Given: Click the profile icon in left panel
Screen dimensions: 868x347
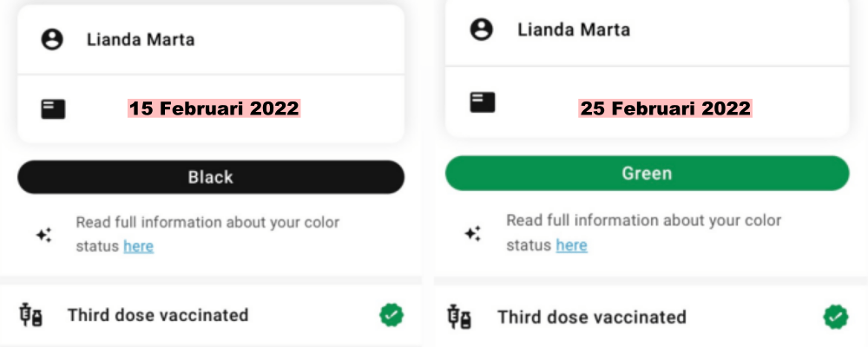Looking at the screenshot, I should click(x=52, y=40).
